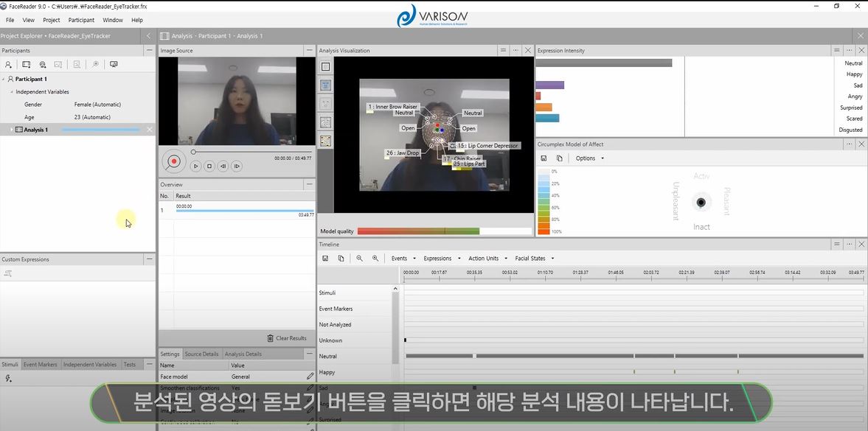Play the source video

(195, 166)
